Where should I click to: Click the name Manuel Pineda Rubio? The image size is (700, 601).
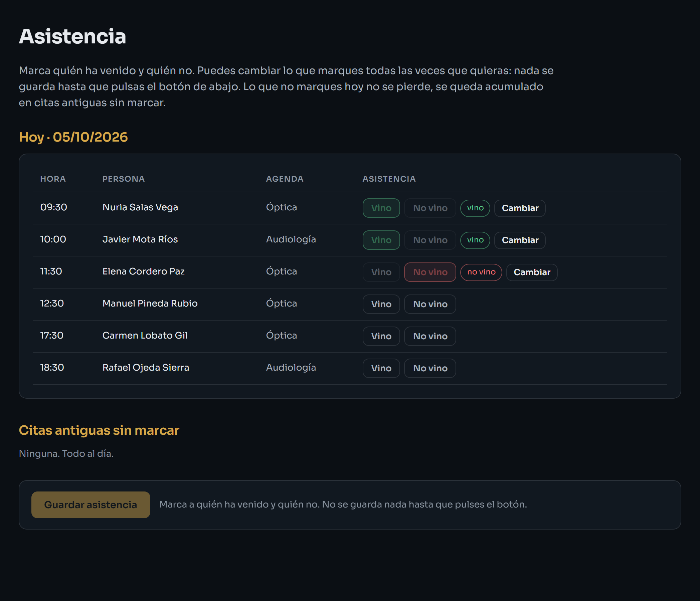click(150, 304)
